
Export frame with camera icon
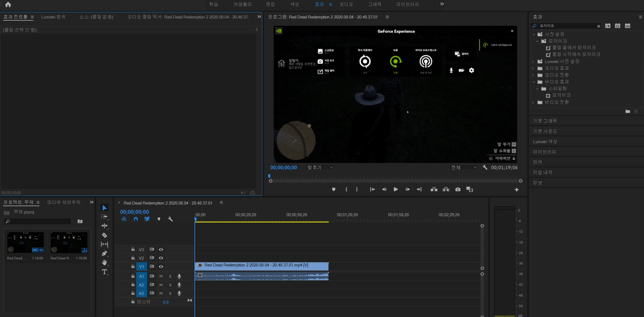point(458,189)
